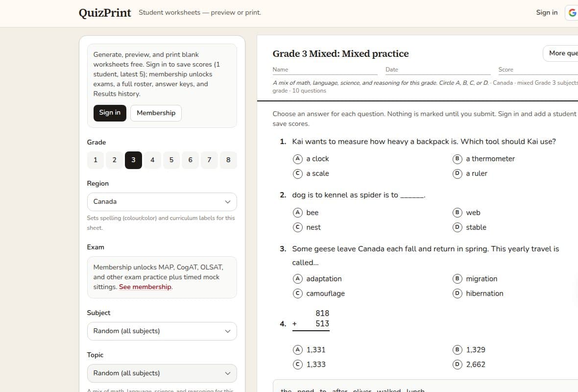Click the 818 plus 513 addition problem
This screenshot has width=578, height=392.
311,319
